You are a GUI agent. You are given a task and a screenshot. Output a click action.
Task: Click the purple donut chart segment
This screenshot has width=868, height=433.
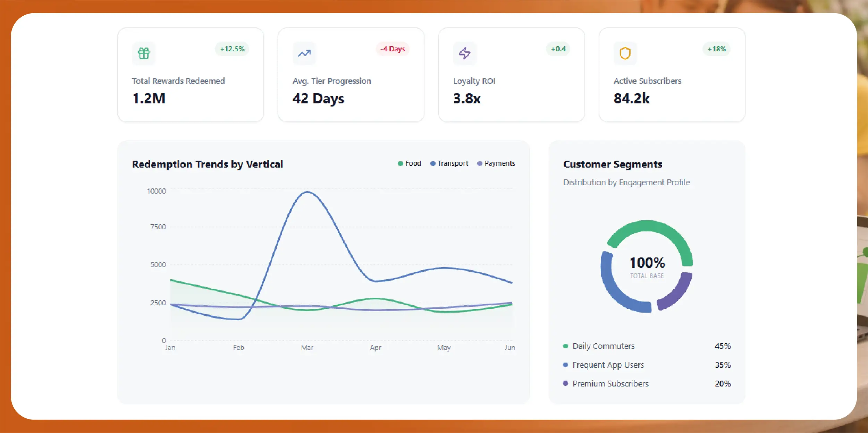point(679,292)
